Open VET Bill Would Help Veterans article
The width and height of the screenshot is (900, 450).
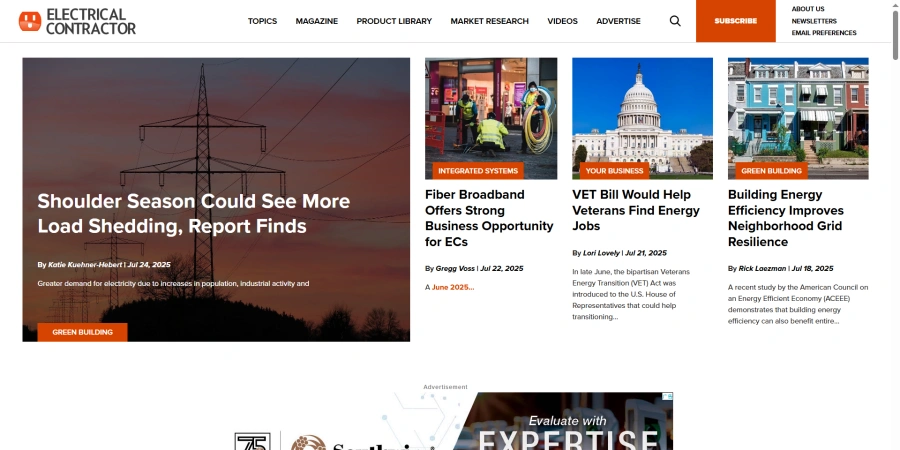pyautogui.click(x=636, y=210)
